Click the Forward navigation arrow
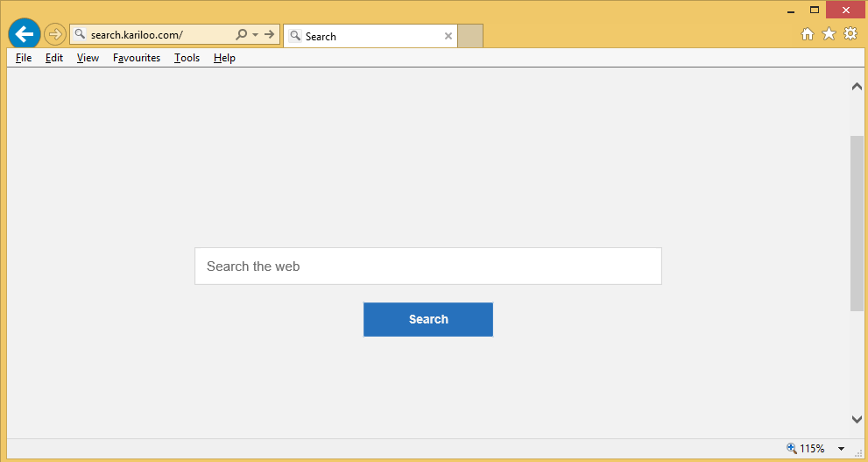 tap(55, 34)
